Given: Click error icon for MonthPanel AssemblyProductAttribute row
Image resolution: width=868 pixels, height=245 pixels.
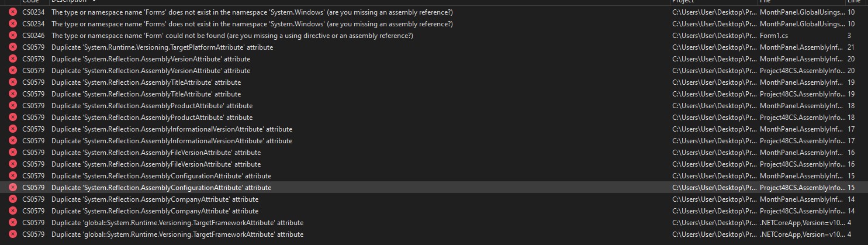Looking at the screenshot, I should pos(13,106).
